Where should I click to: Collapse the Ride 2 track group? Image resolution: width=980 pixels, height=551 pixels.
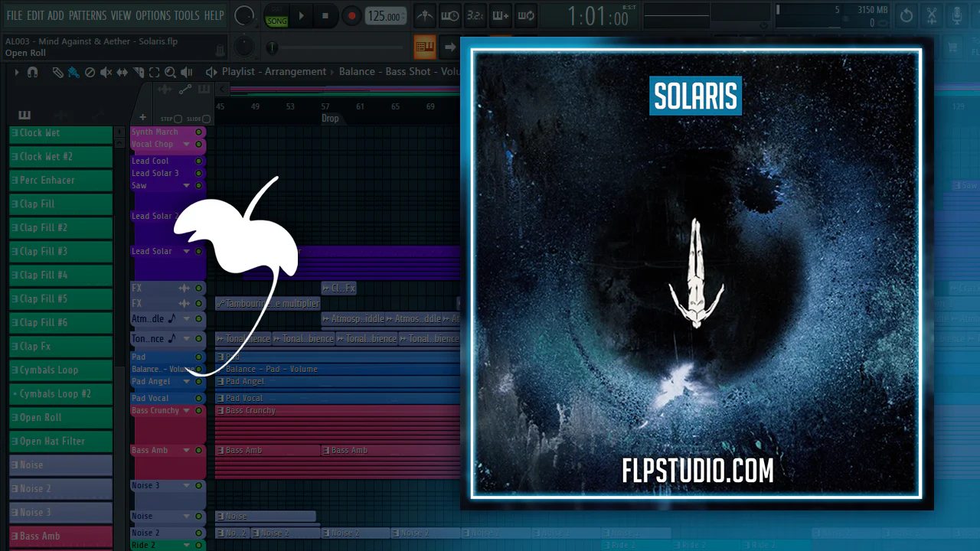coord(186,546)
